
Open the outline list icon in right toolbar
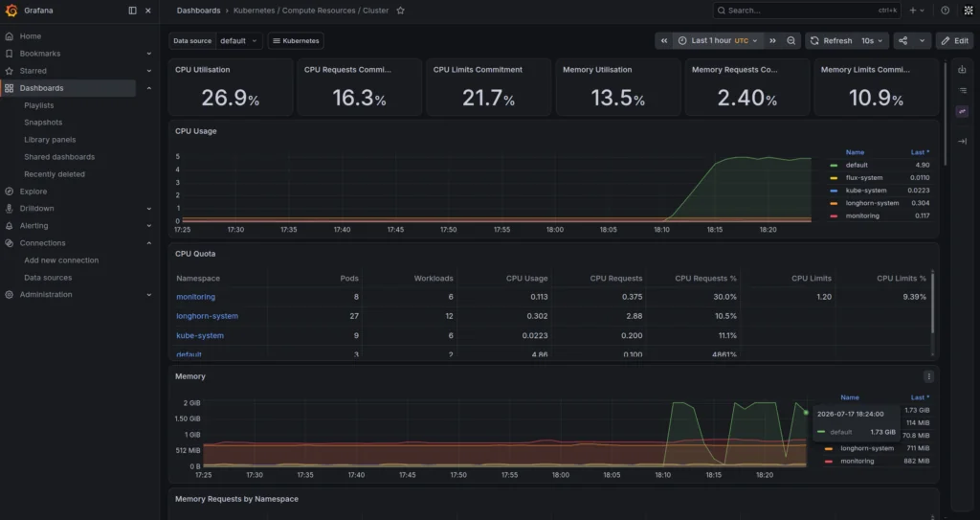point(963,91)
